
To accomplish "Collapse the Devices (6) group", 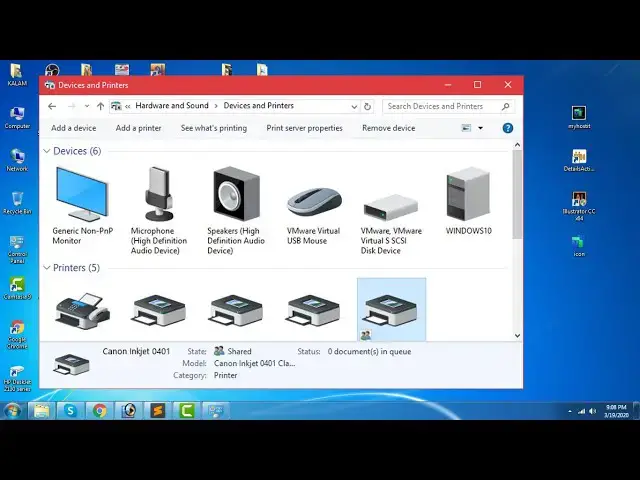I will 47,151.
